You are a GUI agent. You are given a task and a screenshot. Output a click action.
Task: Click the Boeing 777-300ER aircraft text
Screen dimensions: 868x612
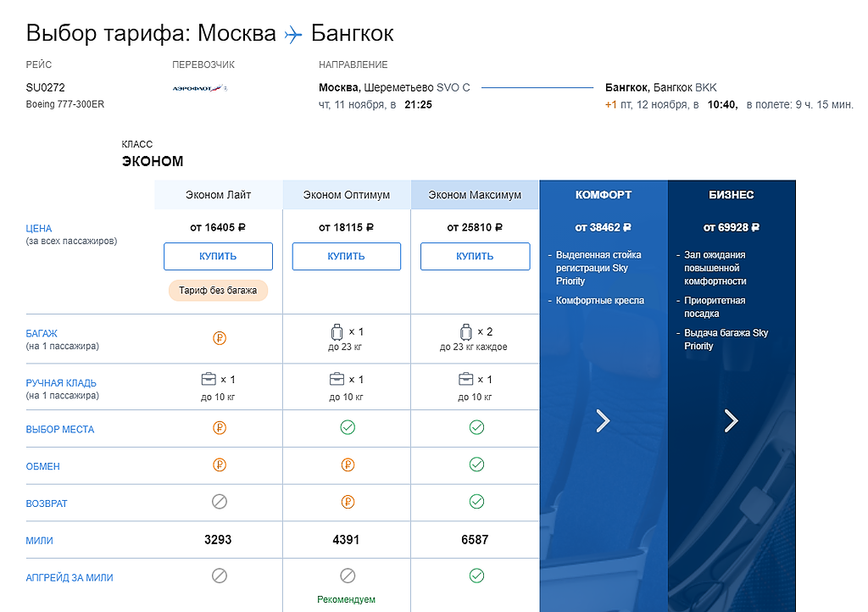click(x=64, y=104)
